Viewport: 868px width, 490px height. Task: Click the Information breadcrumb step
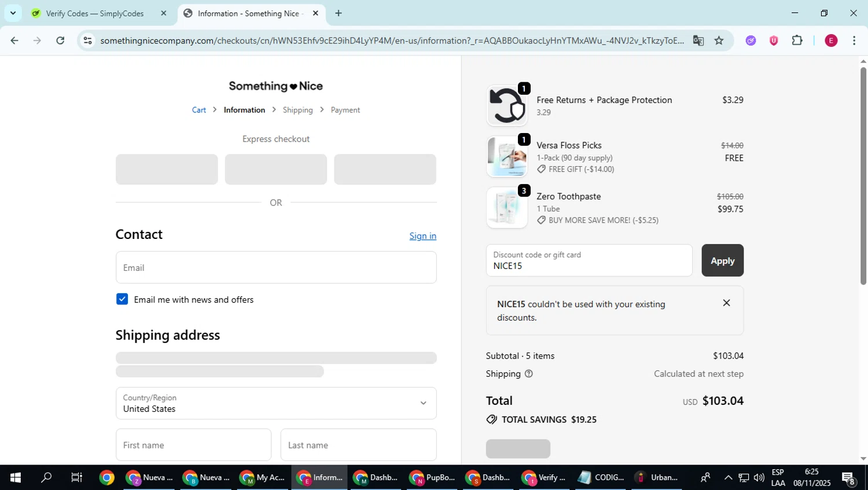244,110
